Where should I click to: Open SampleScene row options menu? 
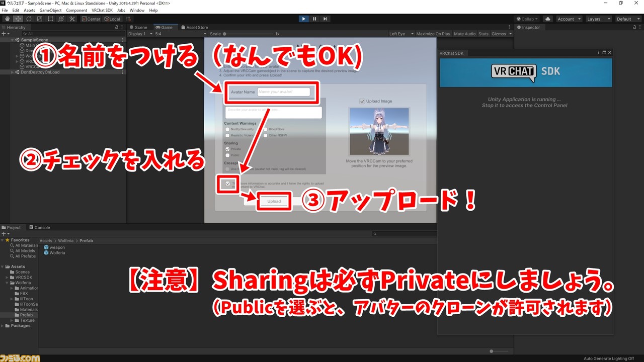point(122,40)
